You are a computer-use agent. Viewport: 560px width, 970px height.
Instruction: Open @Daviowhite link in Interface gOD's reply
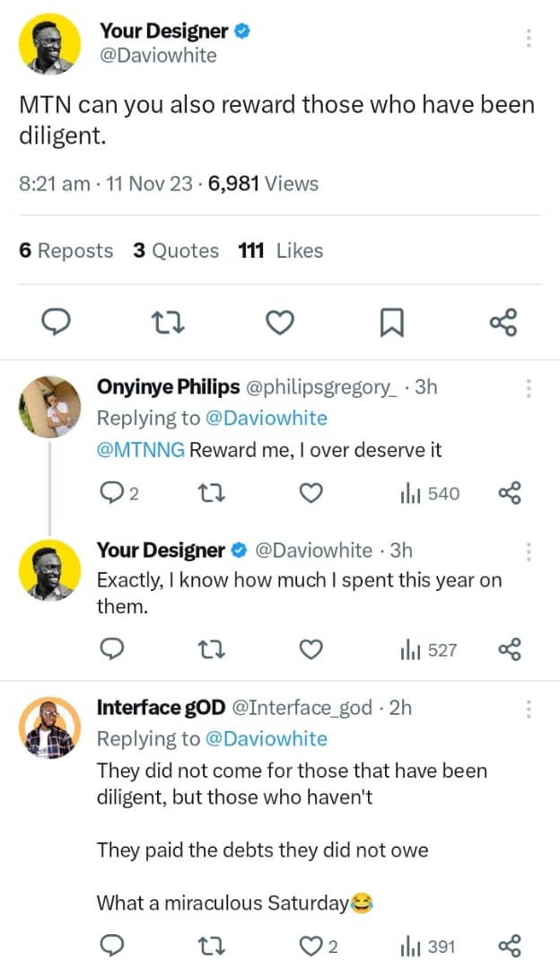tap(267, 738)
